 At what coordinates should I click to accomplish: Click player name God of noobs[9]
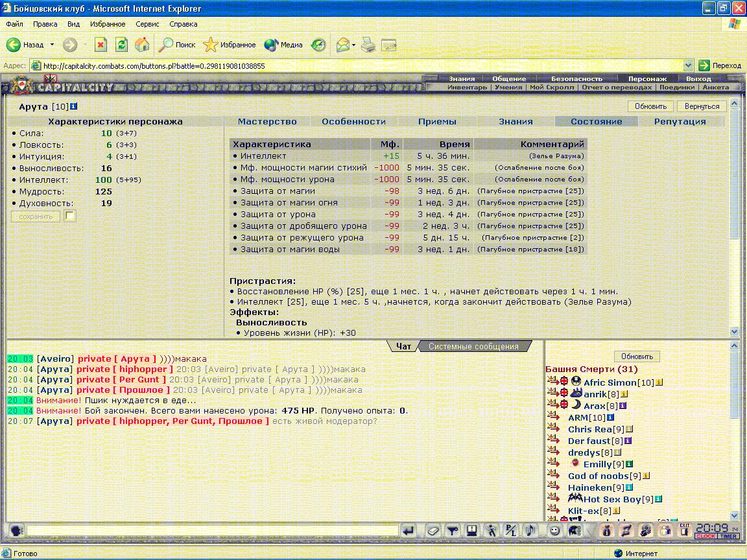[604, 476]
